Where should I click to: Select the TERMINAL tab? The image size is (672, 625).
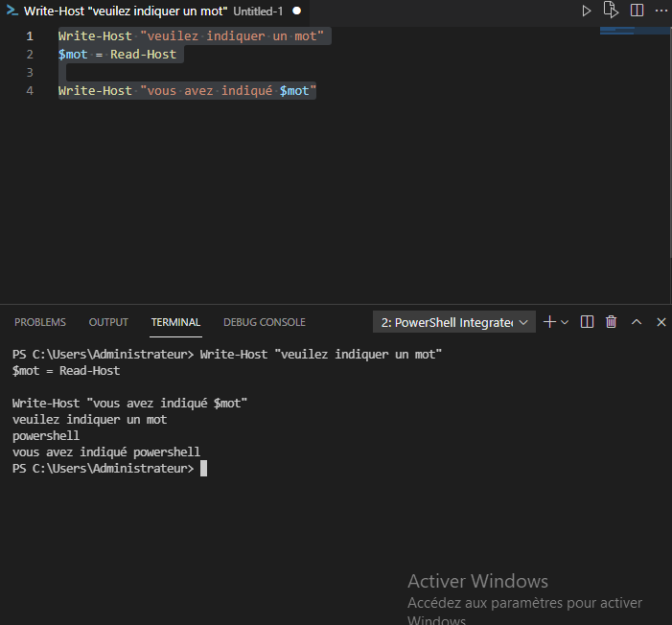(x=175, y=322)
